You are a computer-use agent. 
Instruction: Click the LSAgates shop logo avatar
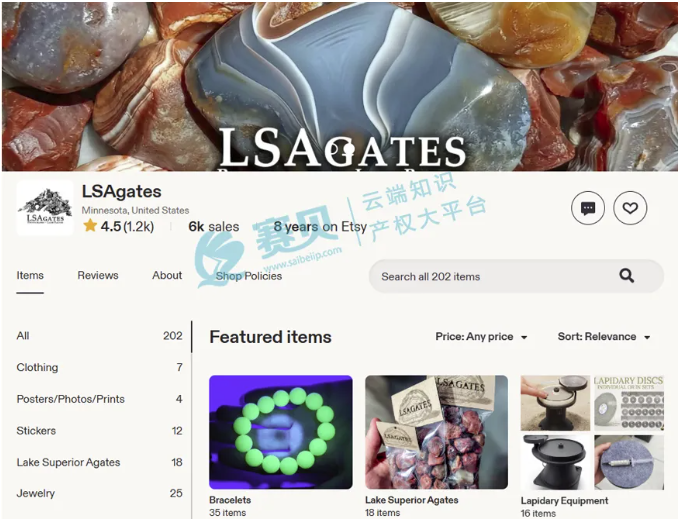pos(45,208)
